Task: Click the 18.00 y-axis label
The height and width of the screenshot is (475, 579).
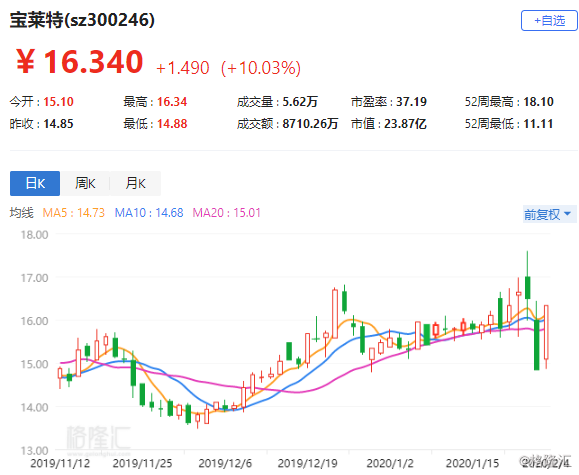Action: (35, 235)
